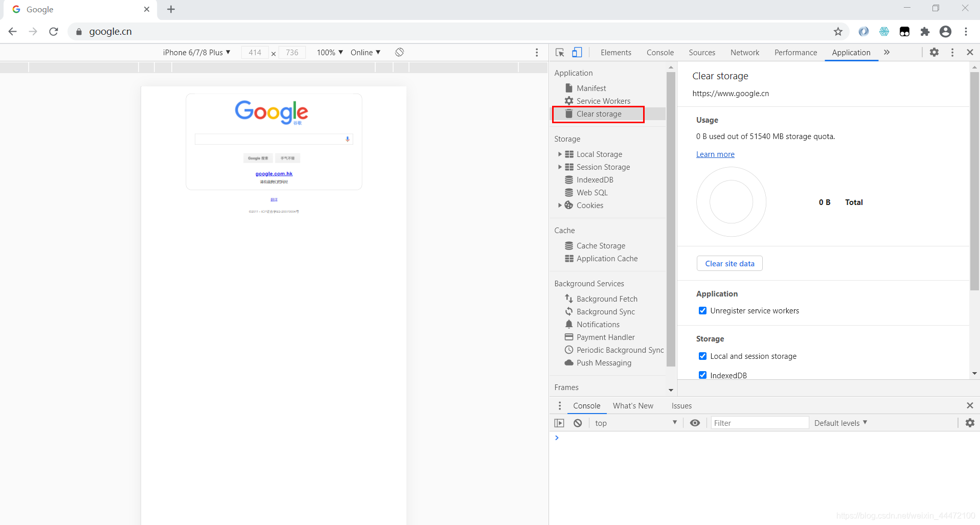Close the console drawer
The height and width of the screenshot is (525, 980).
pyautogui.click(x=970, y=405)
